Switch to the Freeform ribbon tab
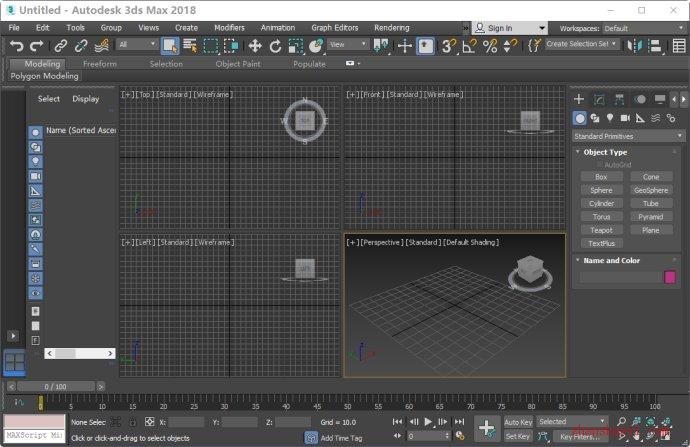 point(100,64)
